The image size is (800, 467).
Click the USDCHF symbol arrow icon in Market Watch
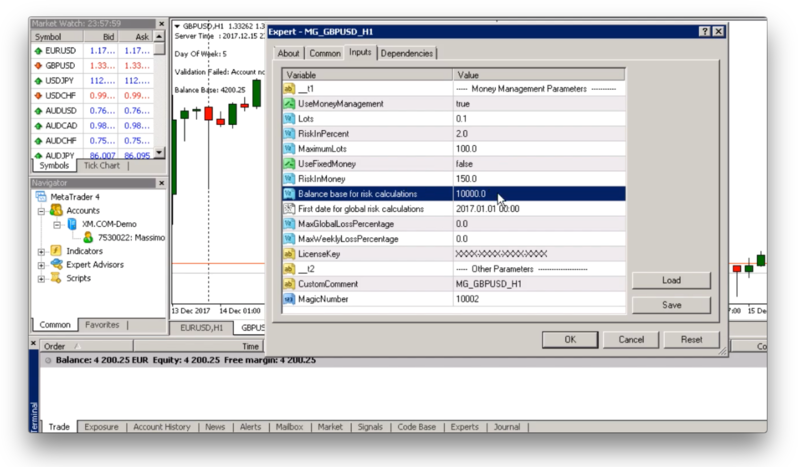(38, 95)
